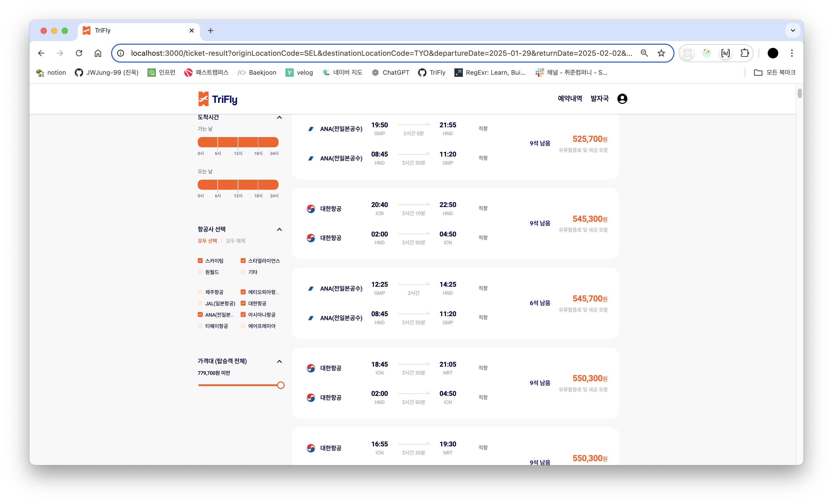The height and width of the screenshot is (504, 833).
Task: Click the browser reload page icon
Action: pos(79,53)
